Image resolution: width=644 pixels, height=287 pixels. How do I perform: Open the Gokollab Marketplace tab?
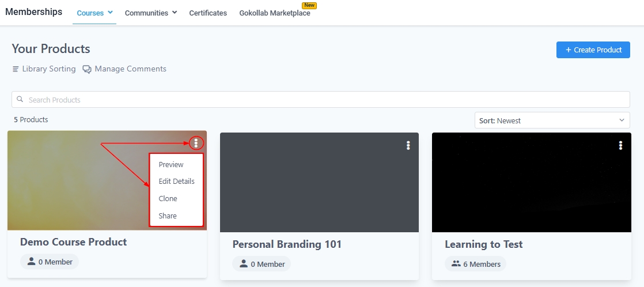[x=274, y=13]
